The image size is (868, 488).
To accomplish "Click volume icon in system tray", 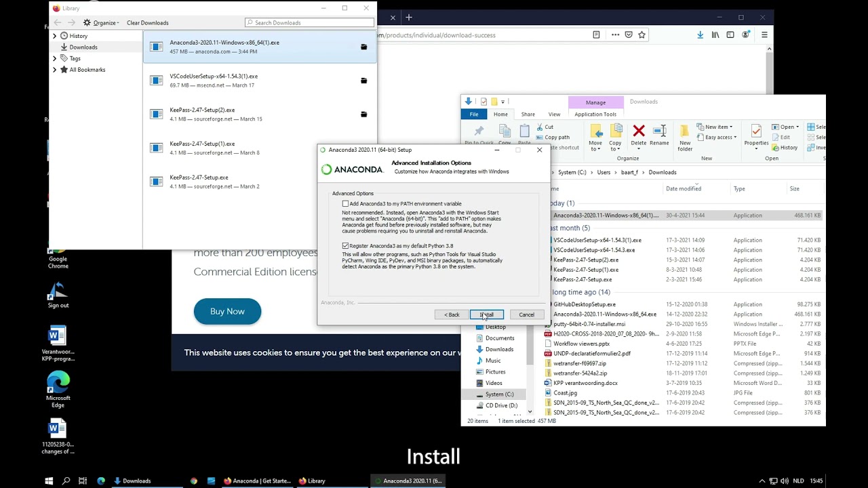I will pos(785,481).
